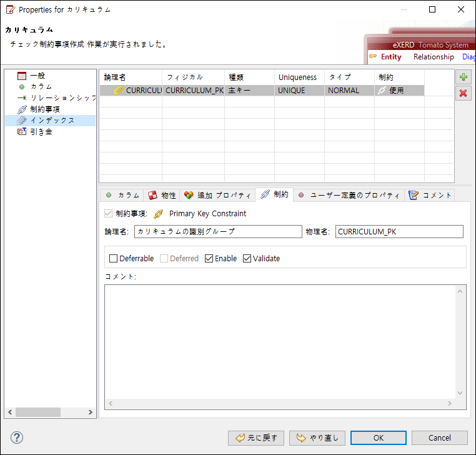Viewport: 476px width, 455px height.
Task: Confirm with the OK button
Action: click(379, 437)
